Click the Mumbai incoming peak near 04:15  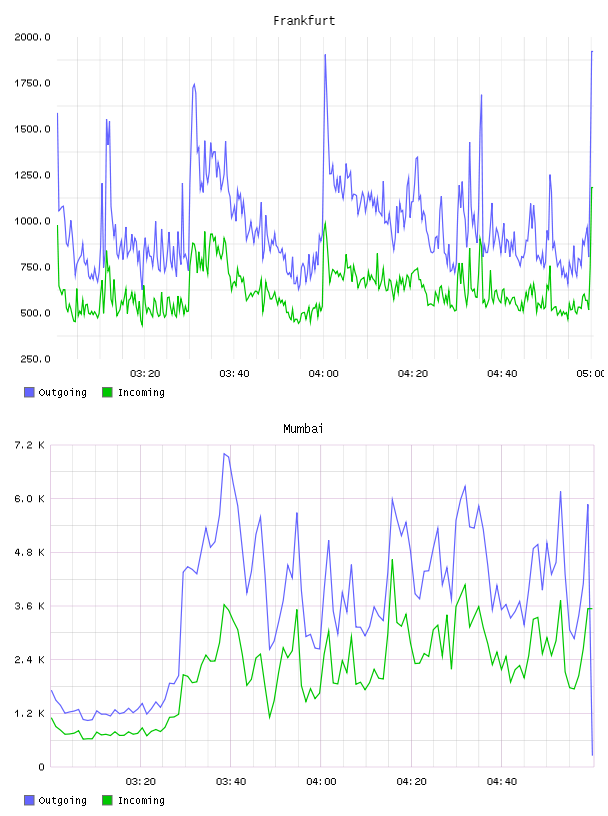click(392, 560)
